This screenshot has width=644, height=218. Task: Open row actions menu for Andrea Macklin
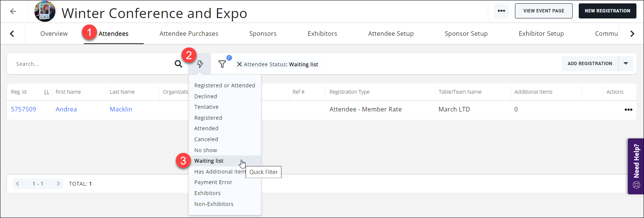(x=628, y=110)
